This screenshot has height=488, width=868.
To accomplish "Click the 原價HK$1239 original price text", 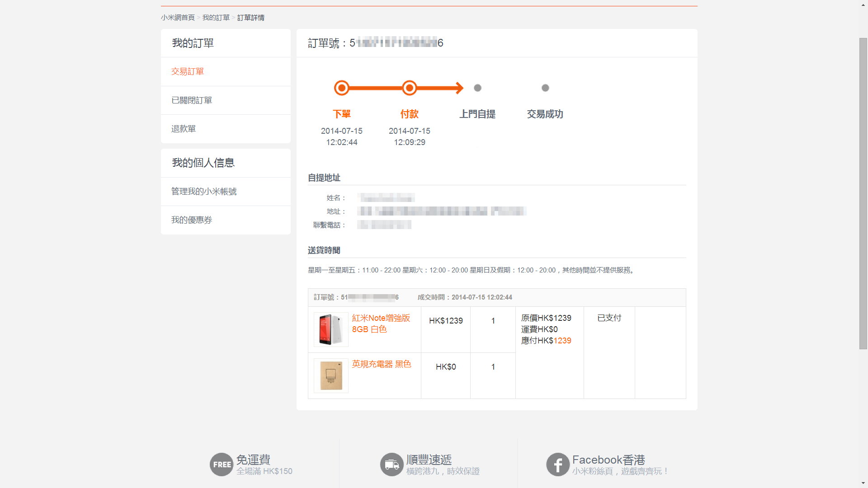I will pyautogui.click(x=546, y=318).
